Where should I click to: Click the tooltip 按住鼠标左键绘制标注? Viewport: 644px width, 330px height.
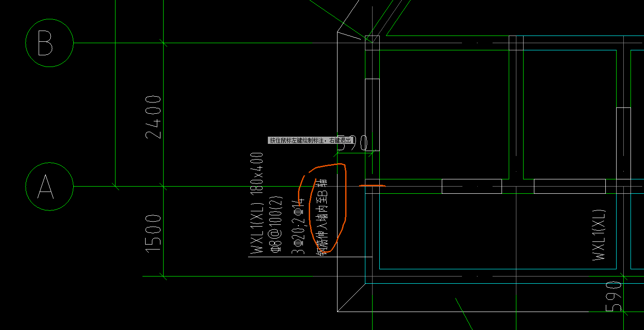310,140
